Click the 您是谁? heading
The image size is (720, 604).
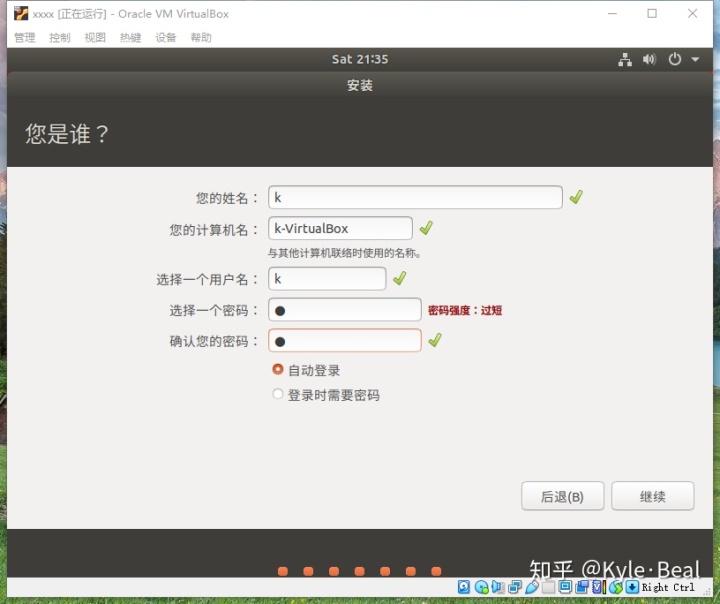click(x=67, y=134)
